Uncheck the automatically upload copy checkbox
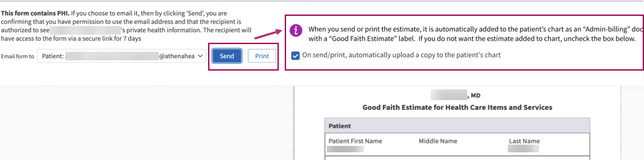Viewport: 644px width, 160px height. pyautogui.click(x=295, y=55)
